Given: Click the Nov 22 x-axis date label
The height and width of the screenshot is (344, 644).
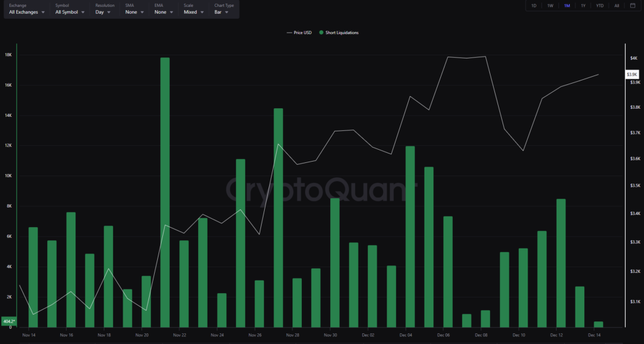Looking at the screenshot, I should 179,335.
